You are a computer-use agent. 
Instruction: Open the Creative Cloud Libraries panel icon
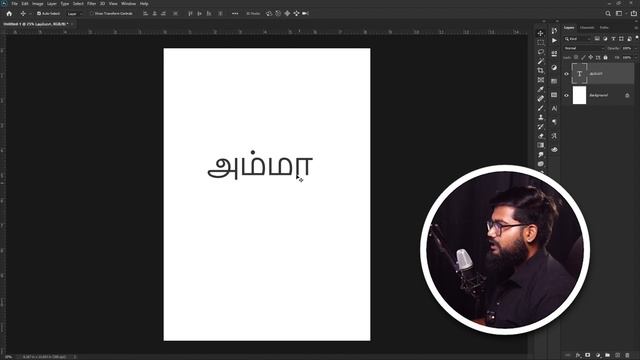coord(554,150)
